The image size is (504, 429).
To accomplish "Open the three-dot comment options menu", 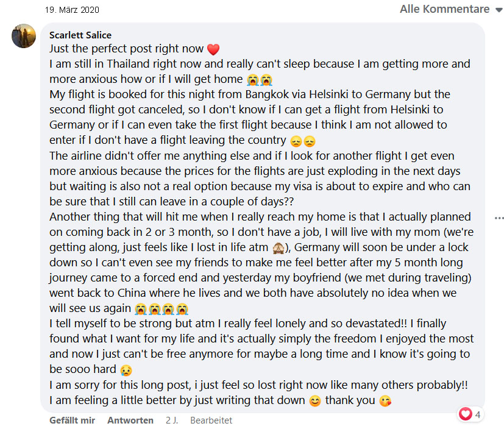I will pos(499,218).
